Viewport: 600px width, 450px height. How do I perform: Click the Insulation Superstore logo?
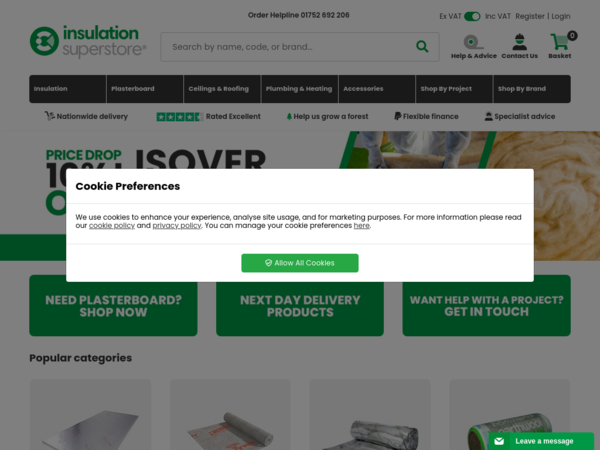coord(88,41)
